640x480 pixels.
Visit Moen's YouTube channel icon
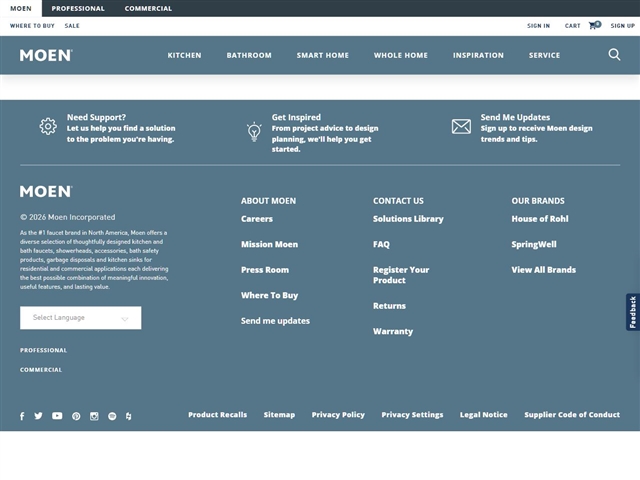point(57,416)
